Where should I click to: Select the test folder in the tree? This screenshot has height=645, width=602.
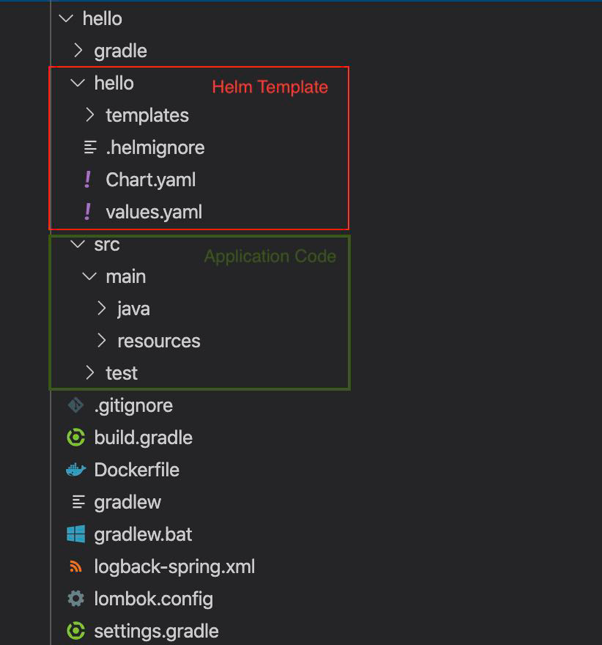tap(122, 373)
